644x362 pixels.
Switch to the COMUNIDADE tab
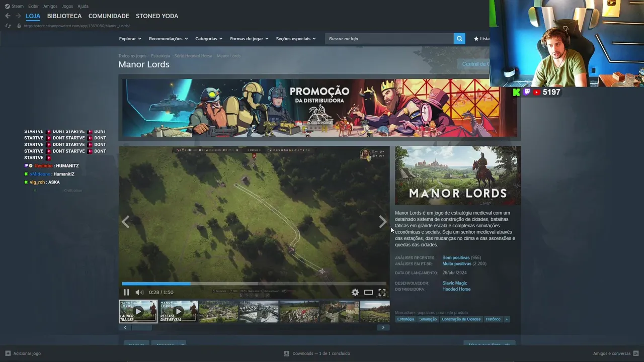click(109, 16)
